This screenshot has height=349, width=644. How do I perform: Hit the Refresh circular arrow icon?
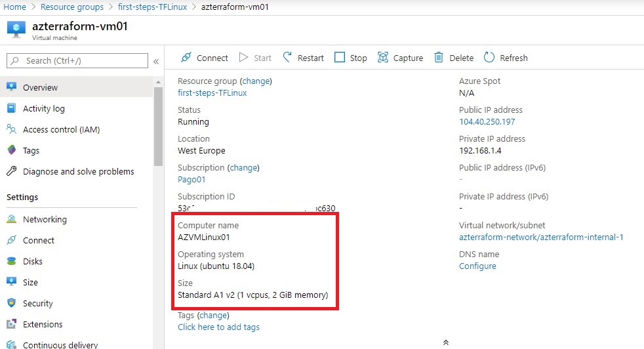click(x=489, y=58)
